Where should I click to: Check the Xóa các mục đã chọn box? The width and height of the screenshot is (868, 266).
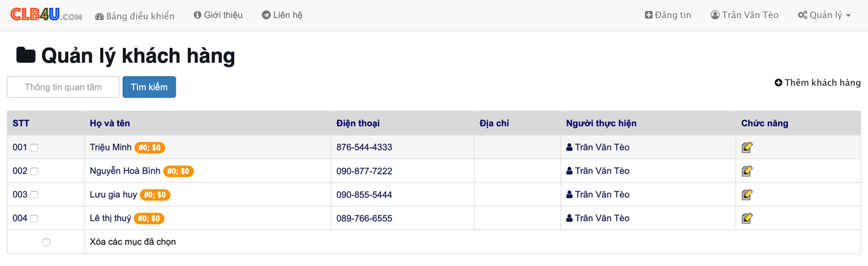pos(46,242)
